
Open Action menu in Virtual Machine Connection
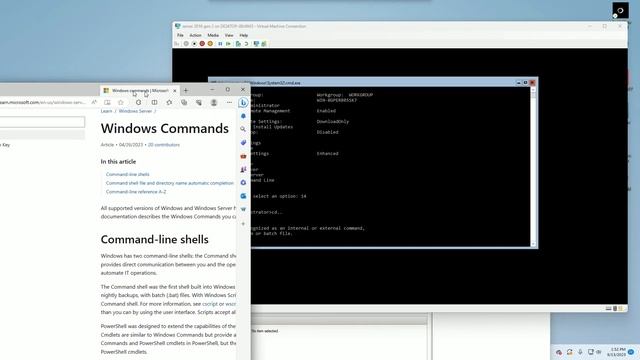[x=196, y=36]
